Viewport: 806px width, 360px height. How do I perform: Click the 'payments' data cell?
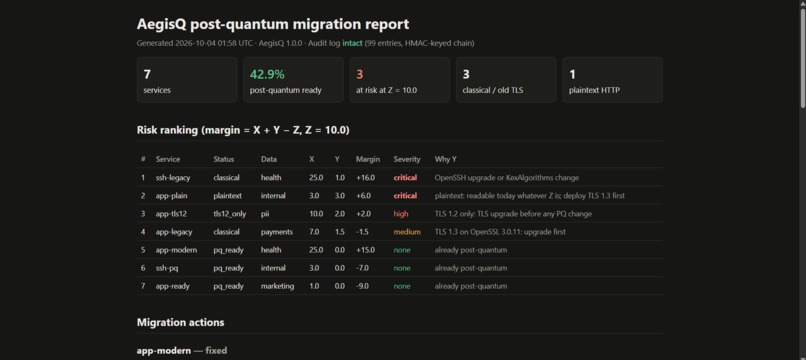277,232
